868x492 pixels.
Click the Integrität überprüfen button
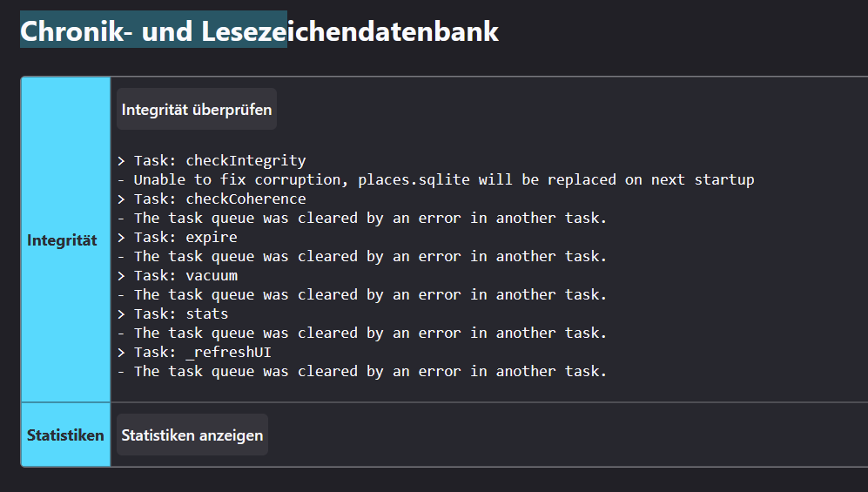pyautogui.click(x=197, y=110)
